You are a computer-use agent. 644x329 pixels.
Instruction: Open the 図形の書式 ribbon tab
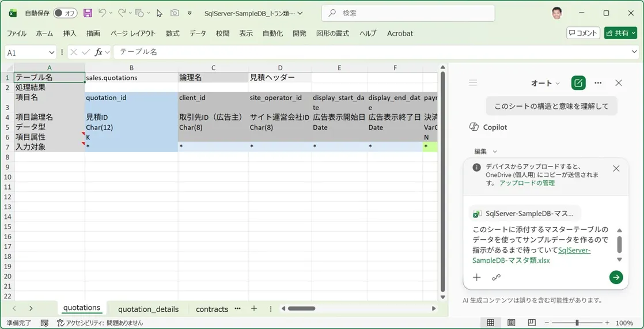pos(333,33)
